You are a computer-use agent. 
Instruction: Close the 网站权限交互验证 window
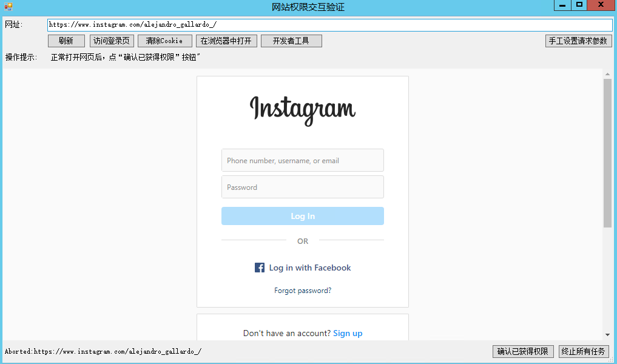(x=601, y=5)
